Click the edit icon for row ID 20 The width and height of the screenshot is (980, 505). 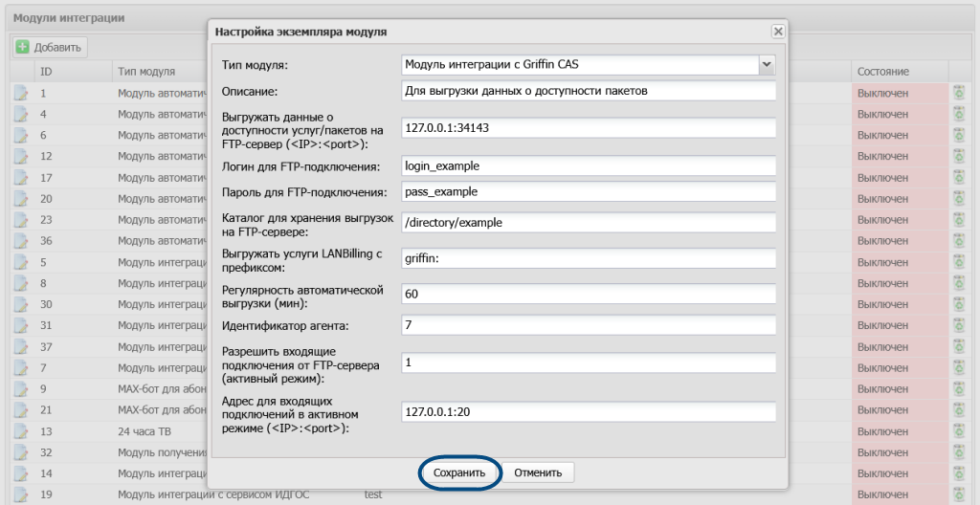[21, 199]
